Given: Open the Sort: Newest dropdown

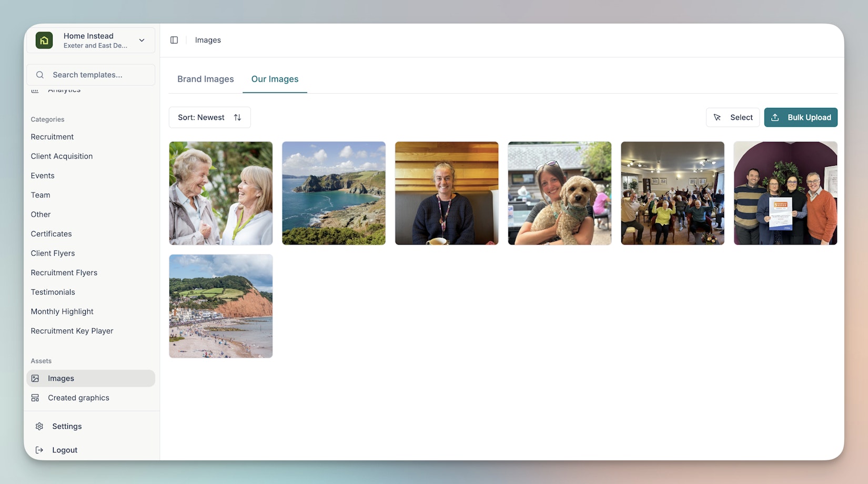Looking at the screenshot, I should (x=209, y=117).
